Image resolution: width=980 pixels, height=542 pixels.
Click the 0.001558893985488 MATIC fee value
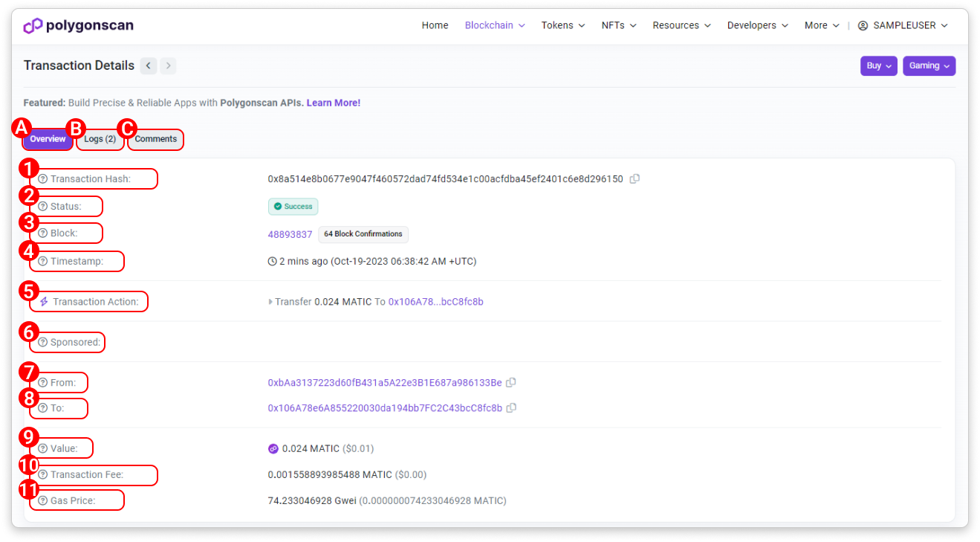(x=330, y=475)
